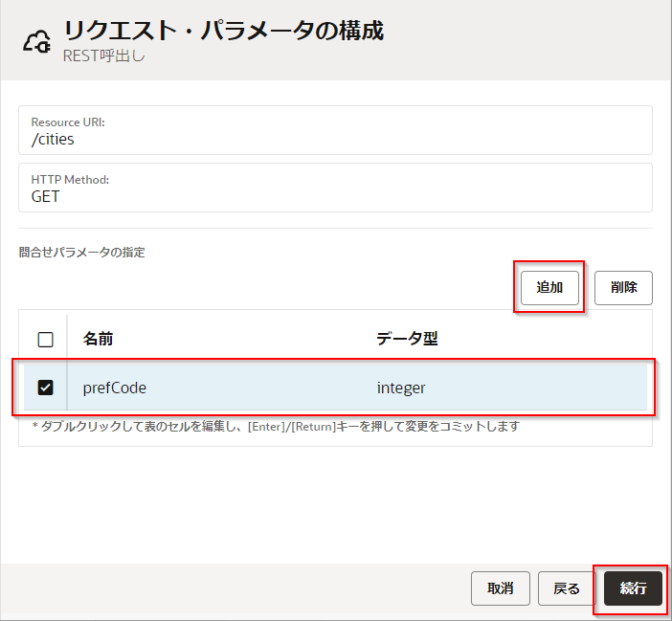Toggle the select-all checkbox in table header
Image resolution: width=672 pixels, height=621 pixels.
click(x=45, y=339)
